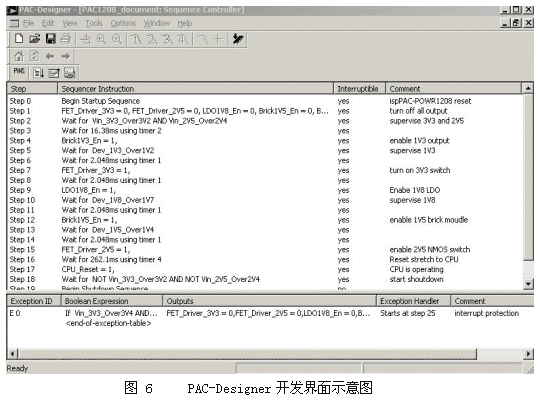540x403 pixels.
Task: Click the Interruptible column header
Action: click(360, 89)
